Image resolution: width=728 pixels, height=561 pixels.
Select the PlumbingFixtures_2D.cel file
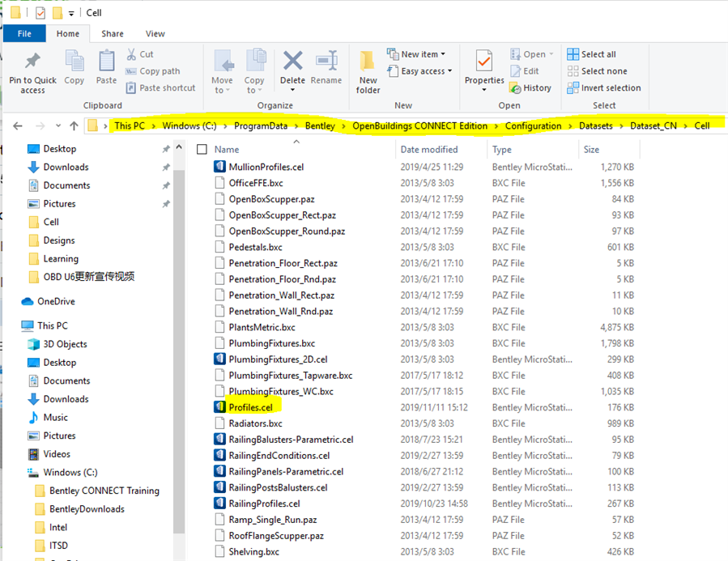tap(278, 359)
